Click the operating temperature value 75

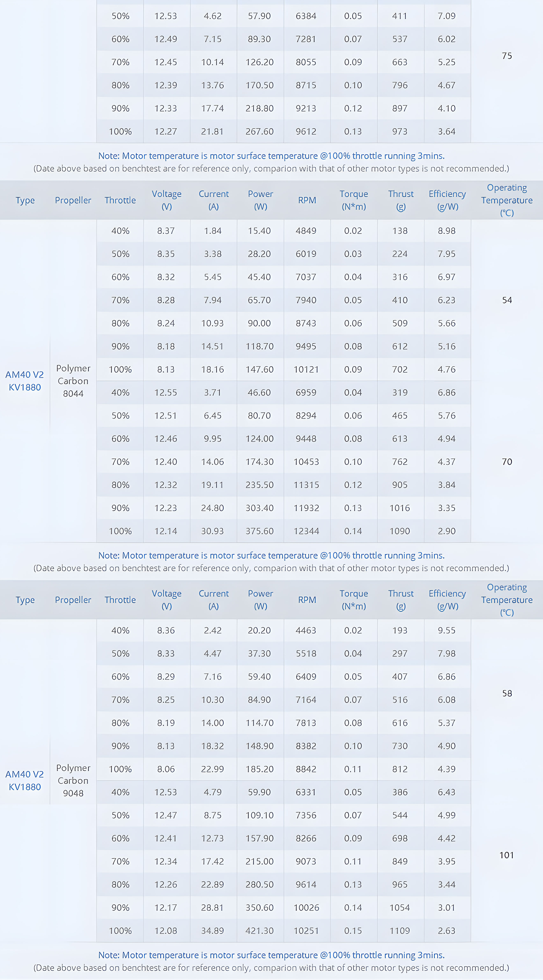(x=506, y=56)
